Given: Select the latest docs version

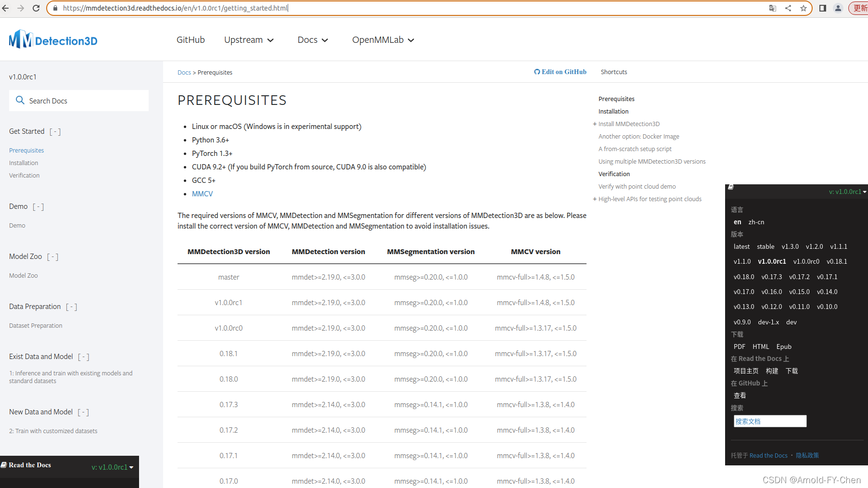Looking at the screenshot, I should tap(741, 246).
